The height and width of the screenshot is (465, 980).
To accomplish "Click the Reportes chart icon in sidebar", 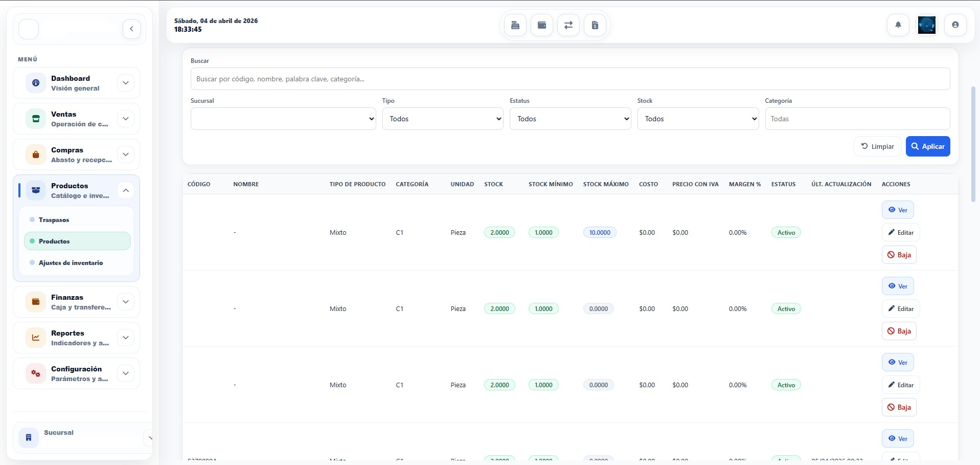I will point(36,338).
